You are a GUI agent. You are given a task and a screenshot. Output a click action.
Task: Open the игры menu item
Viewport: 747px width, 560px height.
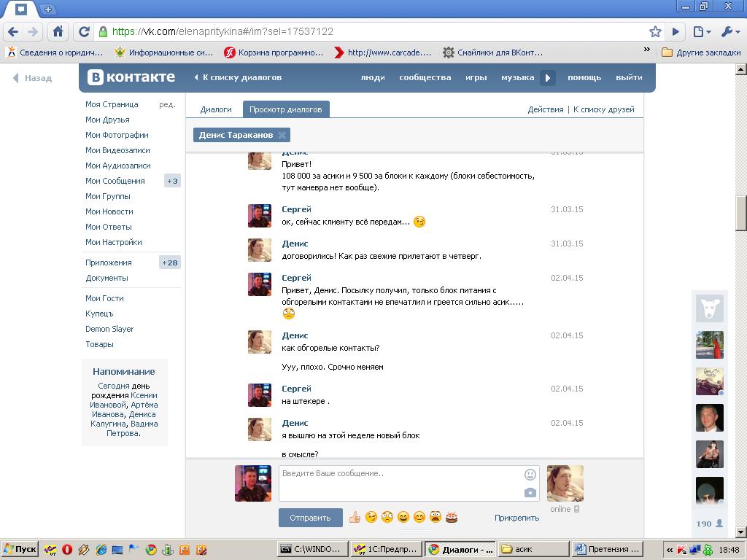coord(476,77)
